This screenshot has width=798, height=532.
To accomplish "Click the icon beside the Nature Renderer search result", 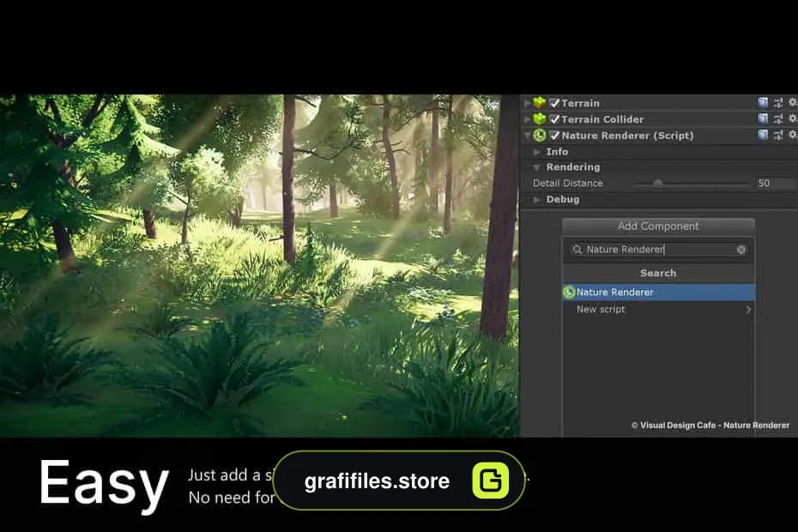I will click(x=569, y=293).
